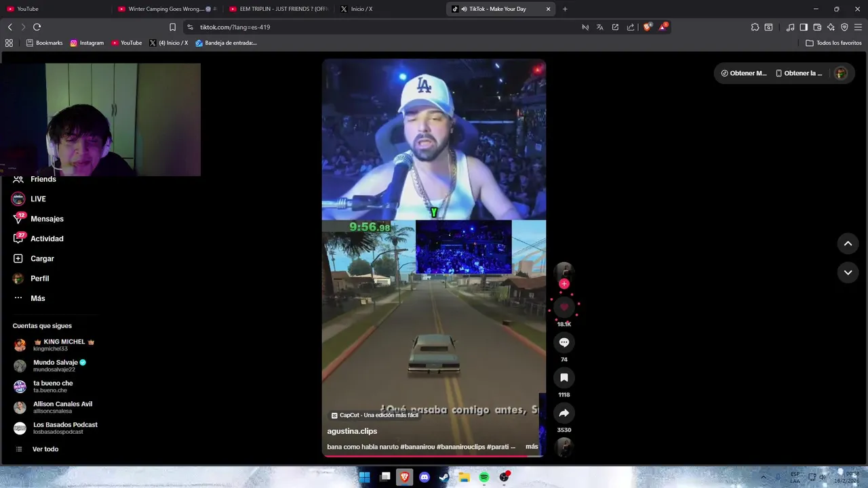Open File Explorer from the taskbar
The image size is (868, 488).
464,477
